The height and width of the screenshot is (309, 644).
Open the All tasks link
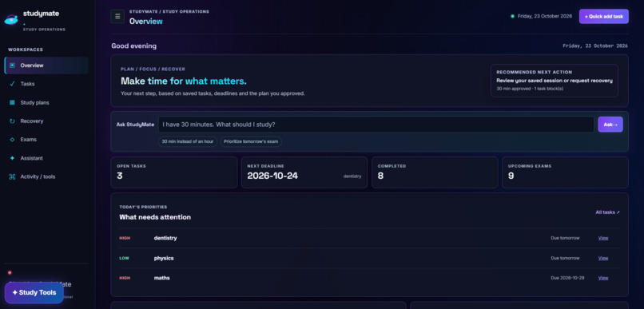[608, 212]
